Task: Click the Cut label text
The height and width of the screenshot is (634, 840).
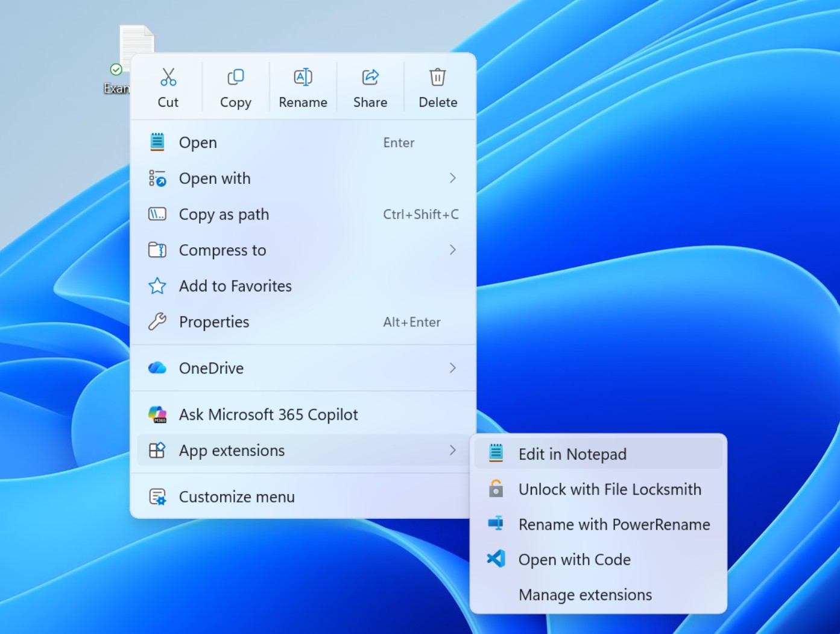Action: (168, 102)
